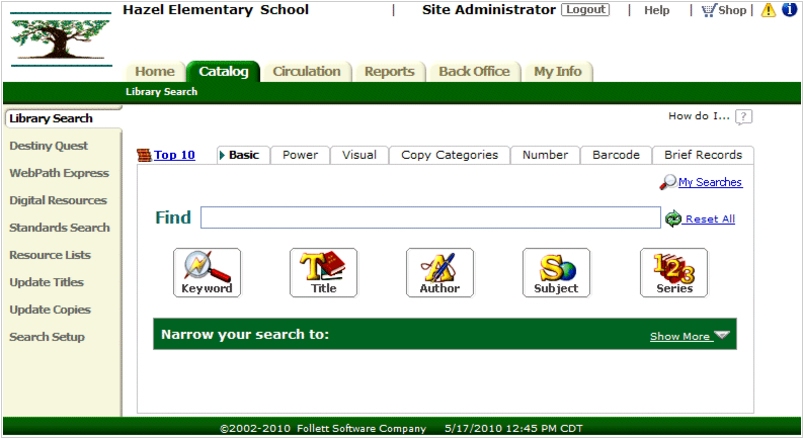Go to the Back Office tab
Image resolution: width=803 pixels, height=438 pixels.
point(474,71)
